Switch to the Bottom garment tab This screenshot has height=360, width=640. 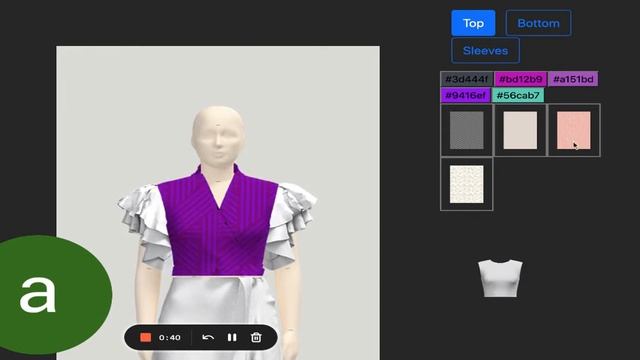tap(538, 23)
